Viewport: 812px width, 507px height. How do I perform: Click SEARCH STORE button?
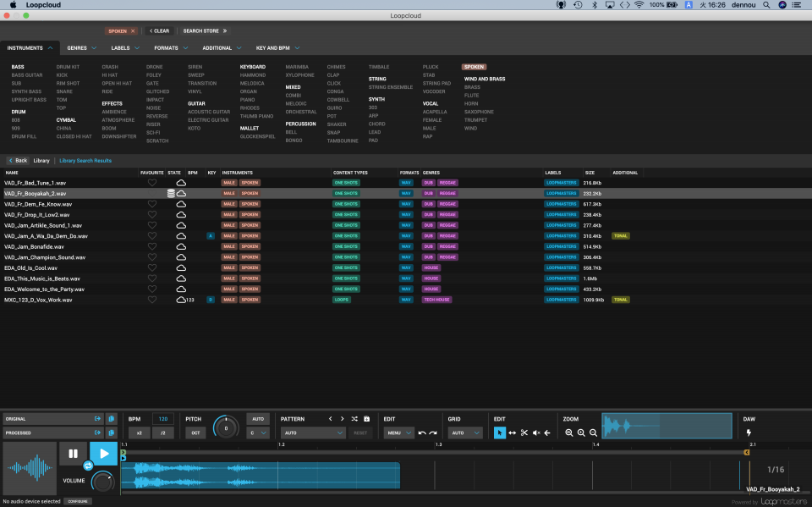pos(205,31)
